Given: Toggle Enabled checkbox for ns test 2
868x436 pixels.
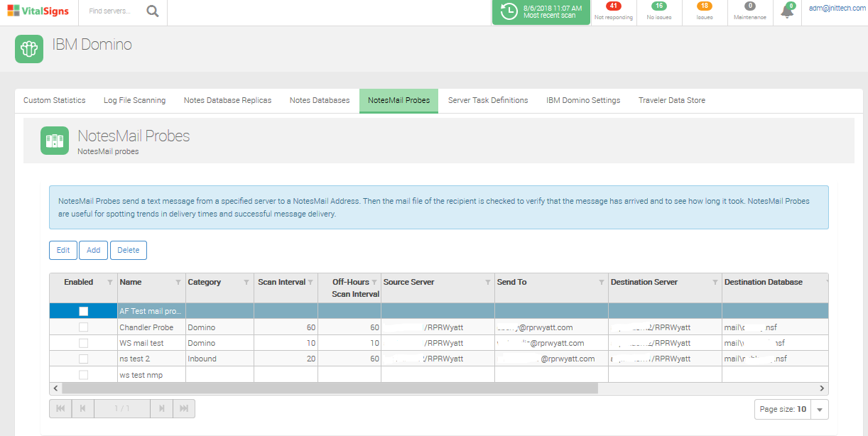Looking at the screenshot, I should (84, 359).
